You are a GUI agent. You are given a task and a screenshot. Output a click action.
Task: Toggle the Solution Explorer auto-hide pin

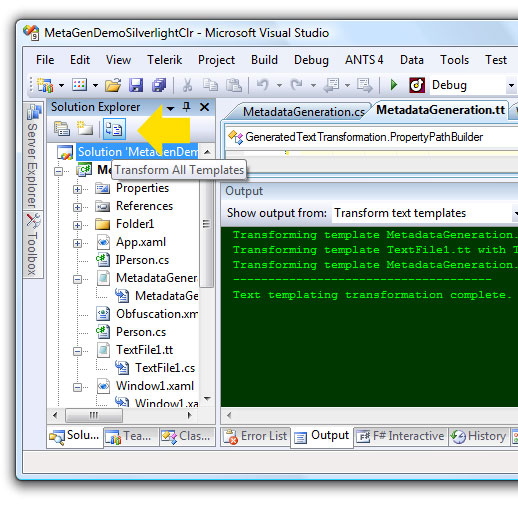(x=187, y=107)
